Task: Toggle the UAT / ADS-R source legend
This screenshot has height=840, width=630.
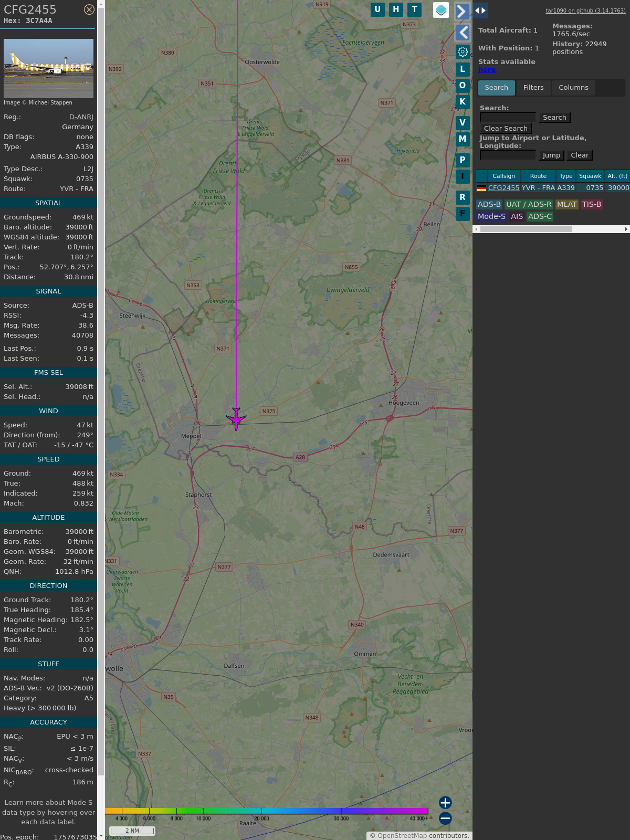Action: click(x=529, y=205)
